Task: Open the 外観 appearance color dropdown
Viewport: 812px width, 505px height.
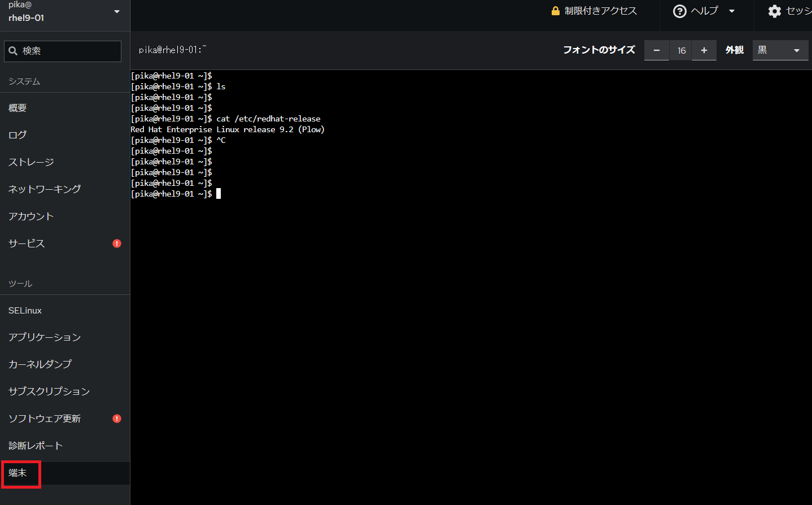Action: [x=780, y=50]
